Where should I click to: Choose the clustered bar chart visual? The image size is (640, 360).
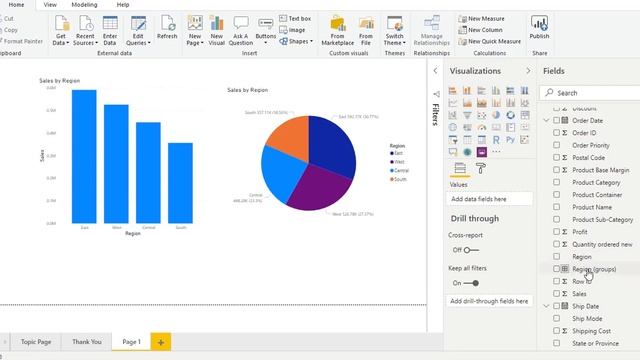482,91
